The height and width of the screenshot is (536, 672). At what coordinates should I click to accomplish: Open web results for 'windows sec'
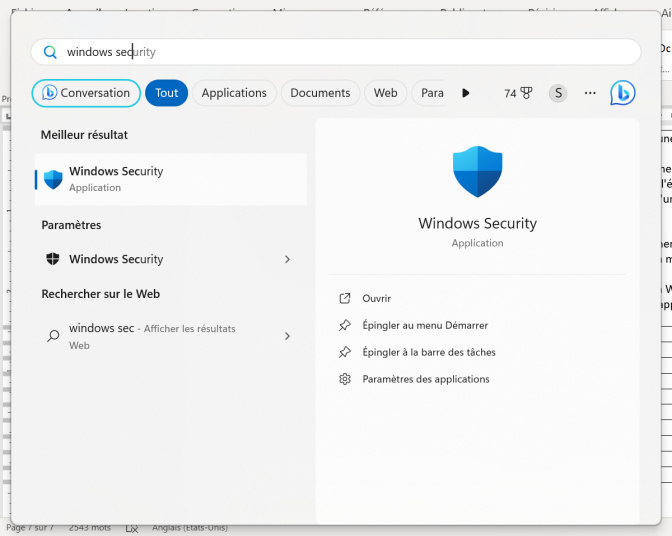pyautogui.click(x=171, y=336)
